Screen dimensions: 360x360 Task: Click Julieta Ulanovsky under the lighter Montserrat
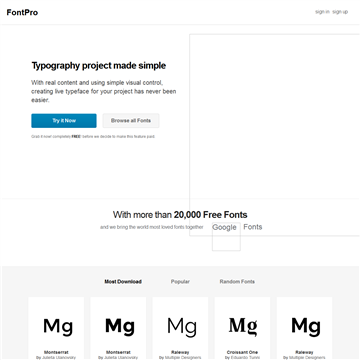pyautogui.click(x=59, y=358)
